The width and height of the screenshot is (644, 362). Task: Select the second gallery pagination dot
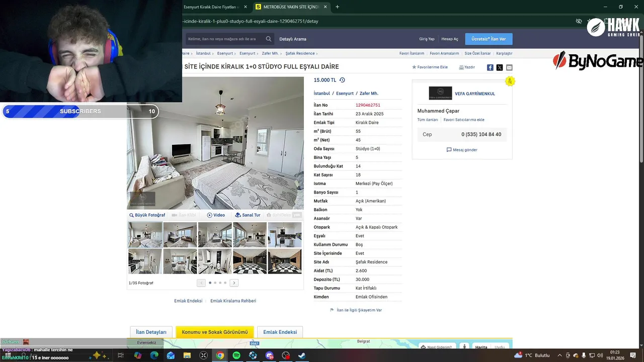[215, 283]
